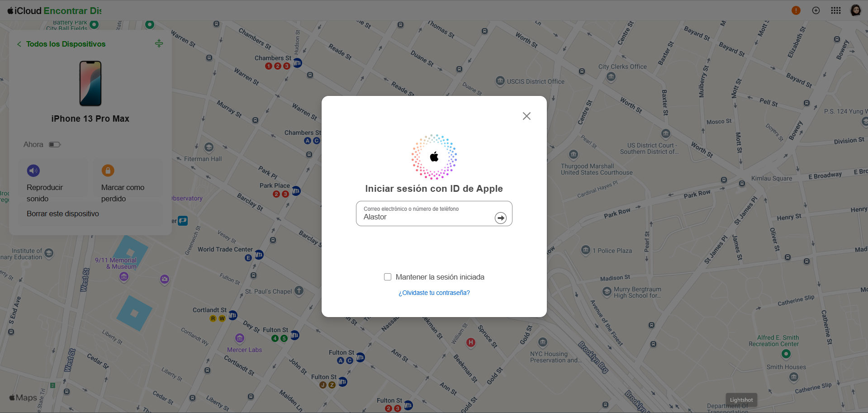868x413 pixels.
Task: Click the iPhone 13 Pro Max image
Action: pyautogui.click(x=90, y=84)
